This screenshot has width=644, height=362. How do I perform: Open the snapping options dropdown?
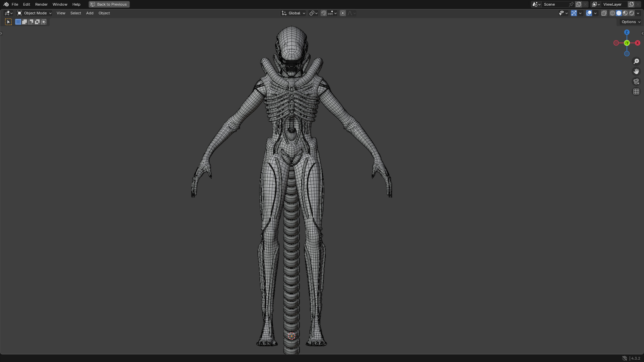coord(332,13)
